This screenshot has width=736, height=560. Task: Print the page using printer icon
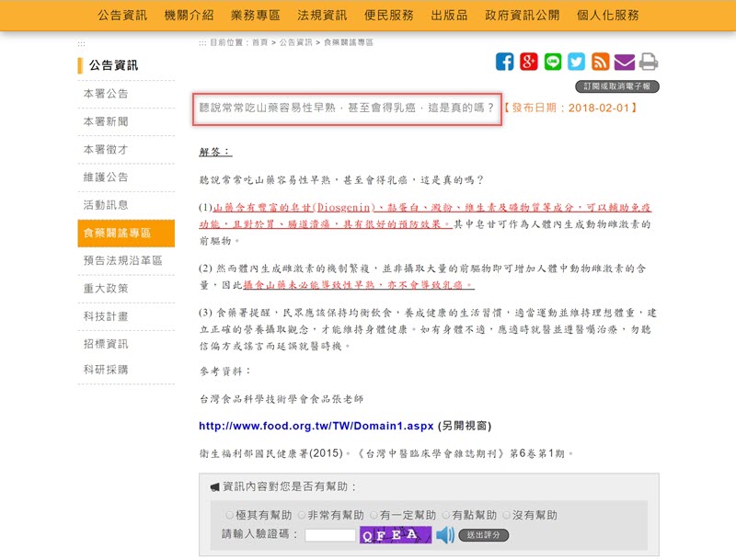coord(649,62)
